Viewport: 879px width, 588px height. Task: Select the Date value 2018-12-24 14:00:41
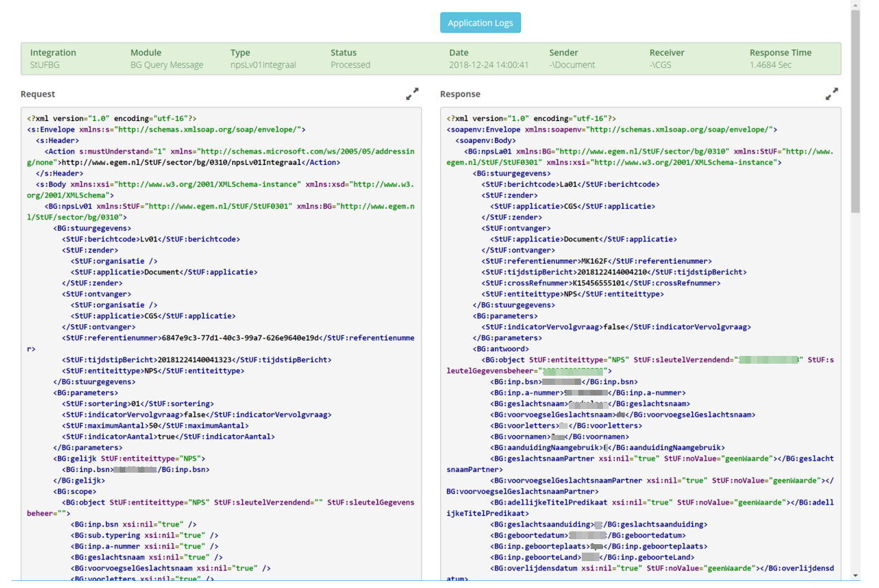click(x=488, y=64)
